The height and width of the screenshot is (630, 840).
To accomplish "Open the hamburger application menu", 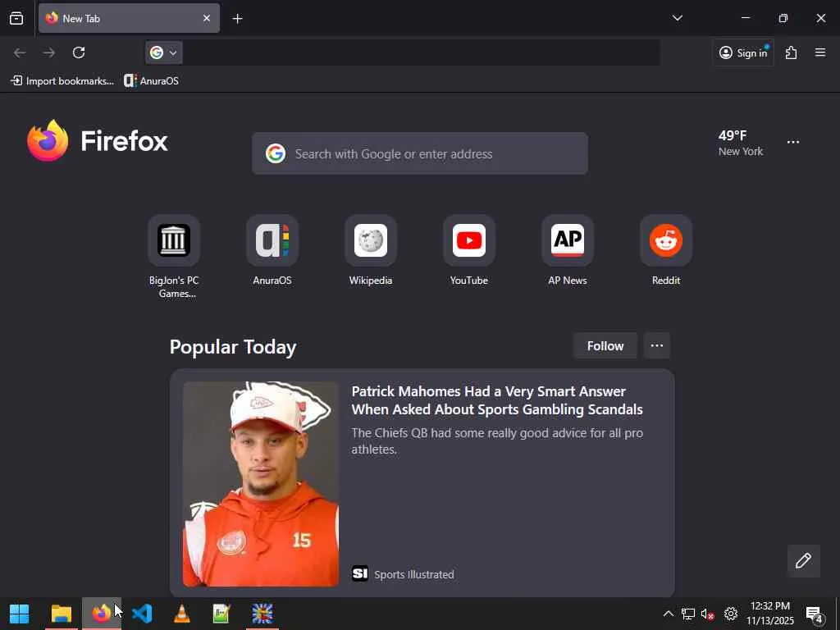I will (820, 52).
